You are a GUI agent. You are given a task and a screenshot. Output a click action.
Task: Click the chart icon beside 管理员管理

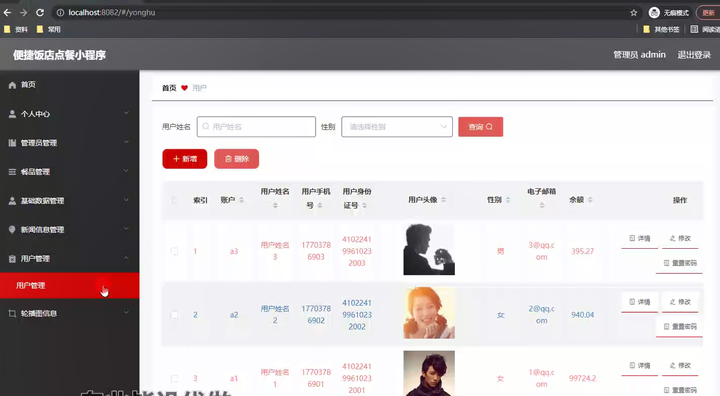(x=12, y=143)
